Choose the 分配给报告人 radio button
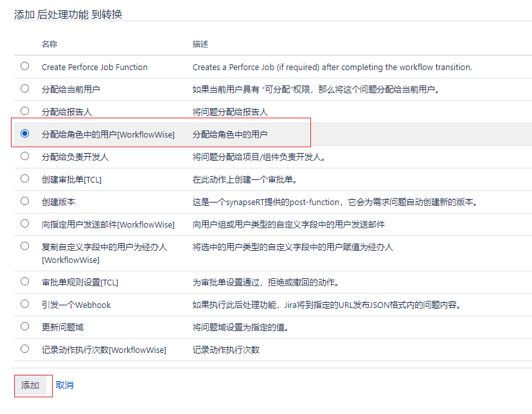 pyautogui.click(x=24, y=111)
